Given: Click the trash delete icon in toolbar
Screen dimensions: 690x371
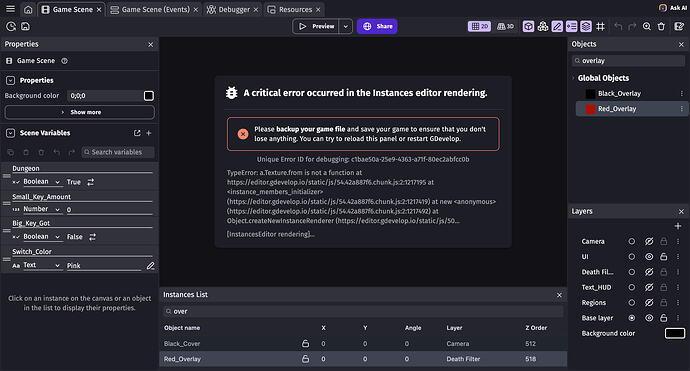Looking at the screenshot, I should point(661,26).
